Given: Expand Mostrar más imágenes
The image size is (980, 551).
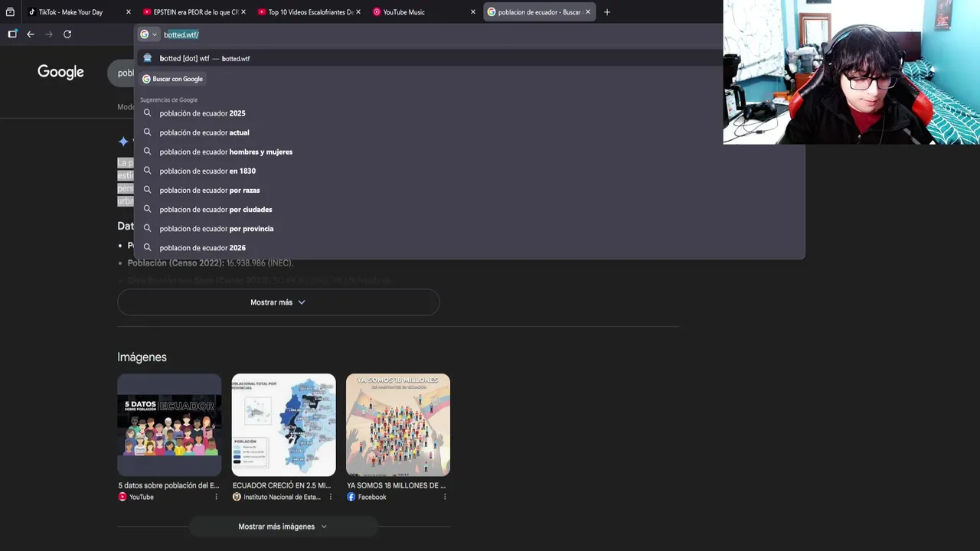Looking at the screenshot, I should pos(283,527).
